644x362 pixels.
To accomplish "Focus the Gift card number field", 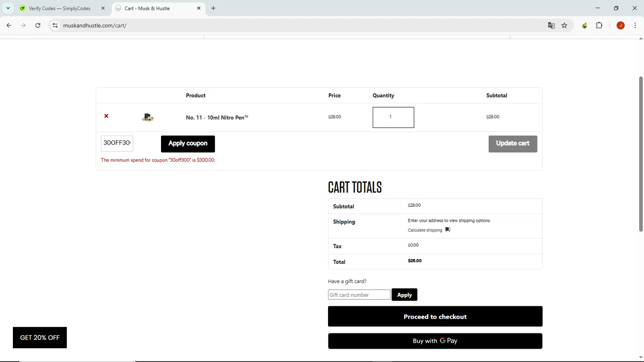I will [x=359, y=295].
